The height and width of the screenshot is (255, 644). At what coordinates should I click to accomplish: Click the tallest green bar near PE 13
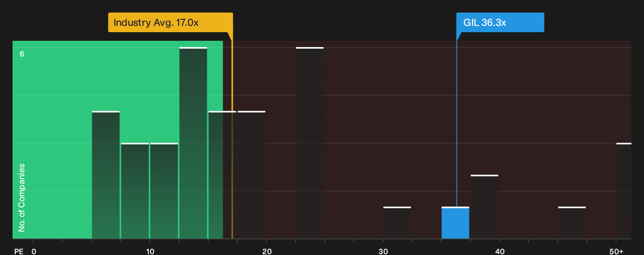[x=193, y=143]
